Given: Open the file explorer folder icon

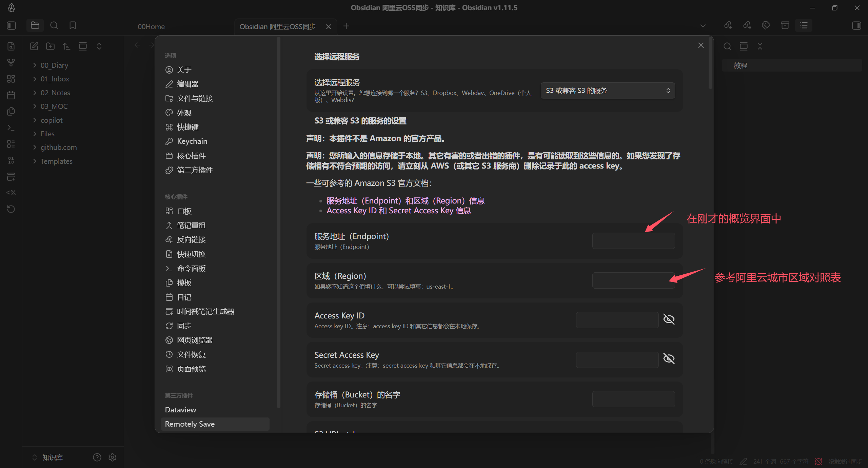Looking at the screenshot, I should (35, 25).
